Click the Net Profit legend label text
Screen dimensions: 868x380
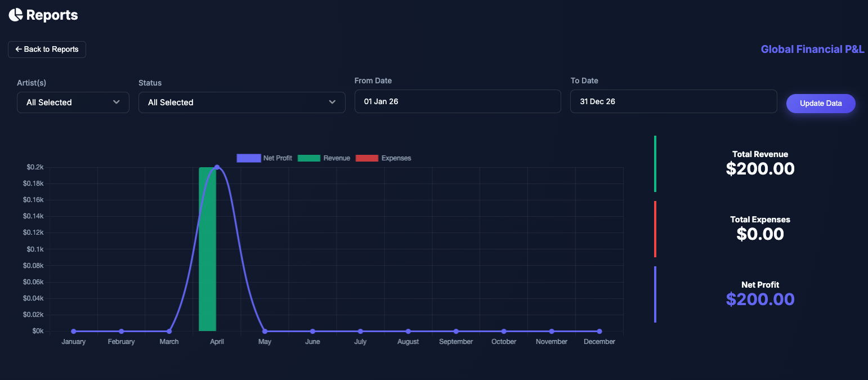point(278,158)
